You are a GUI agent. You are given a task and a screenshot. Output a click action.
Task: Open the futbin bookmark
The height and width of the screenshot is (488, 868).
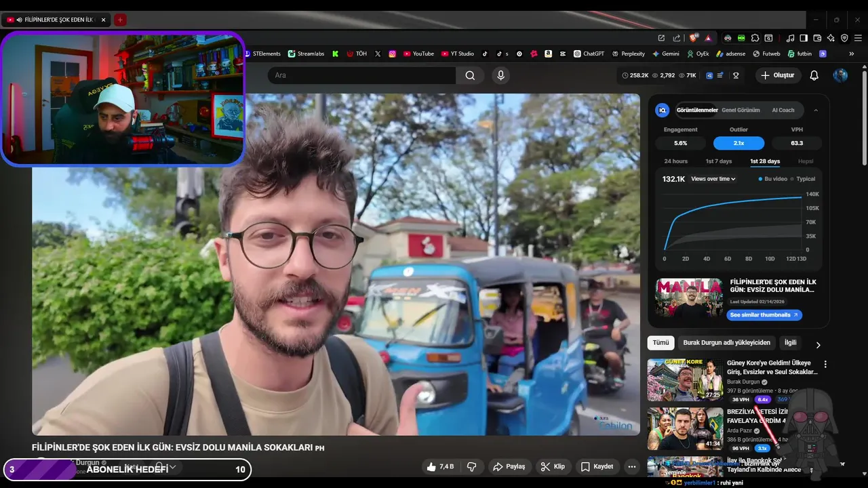[800, 54]
